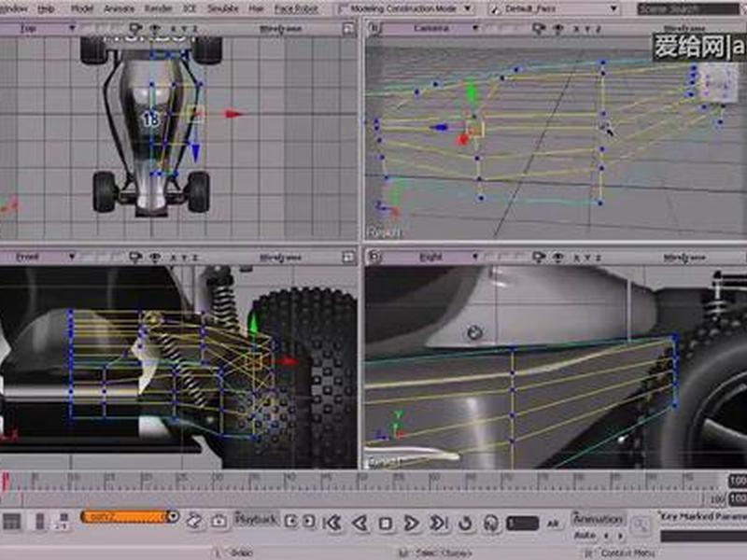Open the Model menu
747x560 pixels.
(x=81, y=8)
